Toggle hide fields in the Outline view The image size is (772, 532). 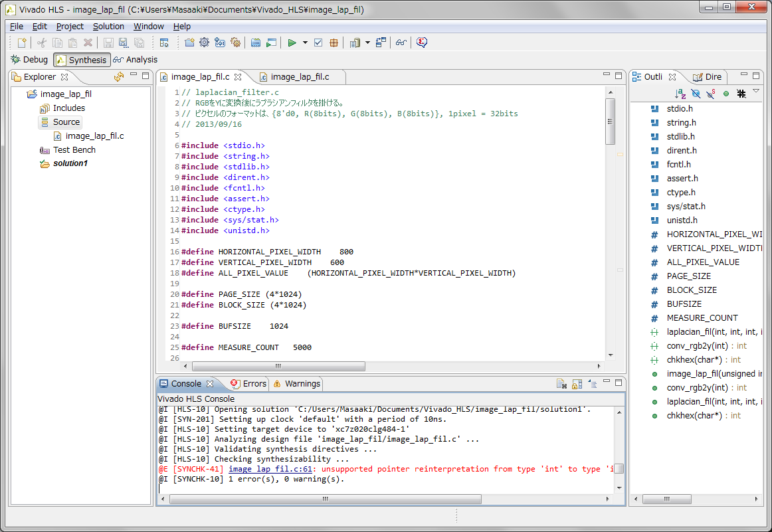click(695, 93)
